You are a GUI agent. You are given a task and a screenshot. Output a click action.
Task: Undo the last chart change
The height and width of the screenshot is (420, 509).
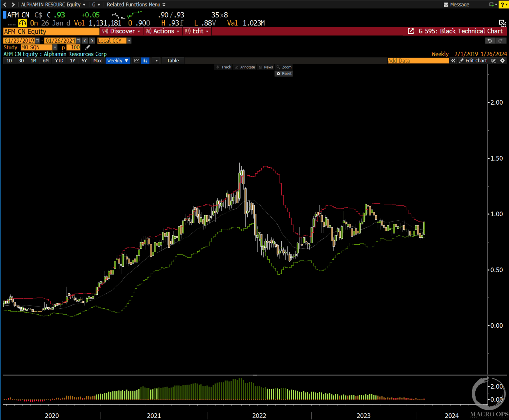(490, 41)
